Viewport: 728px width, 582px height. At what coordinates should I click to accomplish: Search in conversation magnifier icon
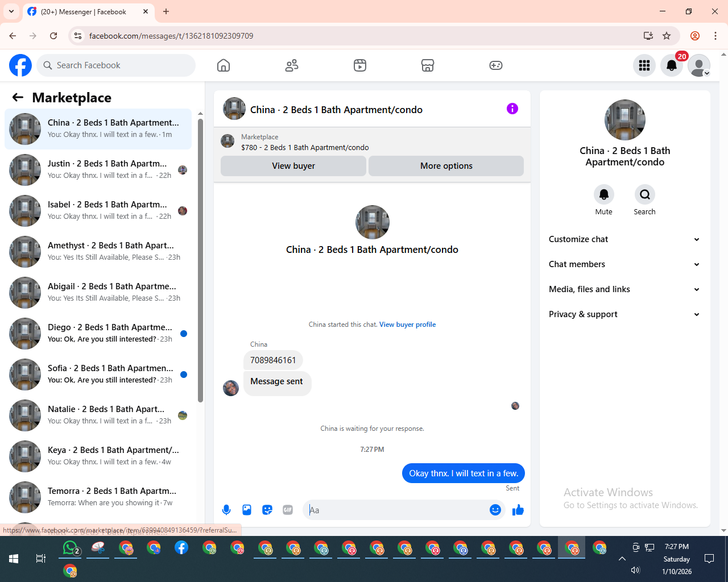[645, 194]
